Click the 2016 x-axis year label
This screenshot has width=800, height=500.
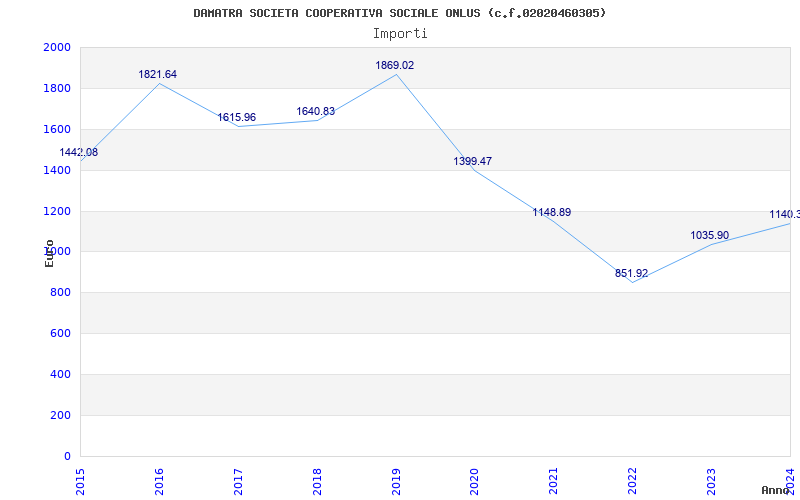(159, 481)
